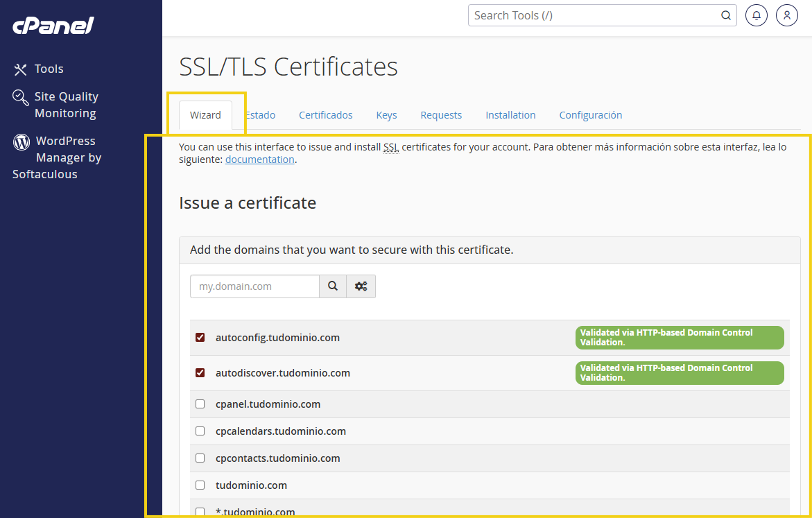Click the autodiscover.tudominio.com domain name
812x518 pixels.
click(283, 373)
